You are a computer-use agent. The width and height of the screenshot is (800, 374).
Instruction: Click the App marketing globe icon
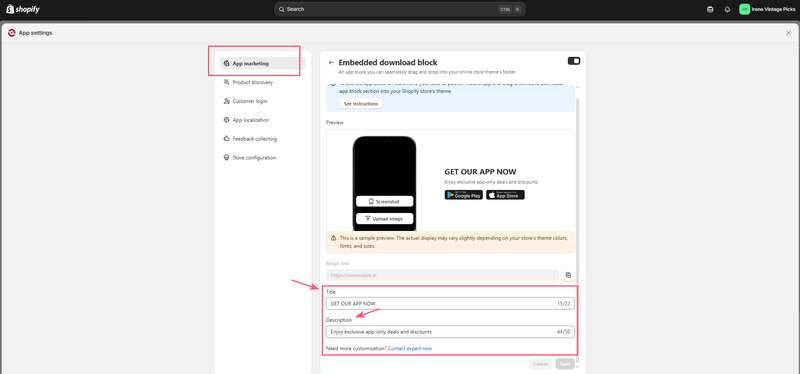[x=227, y=63]
